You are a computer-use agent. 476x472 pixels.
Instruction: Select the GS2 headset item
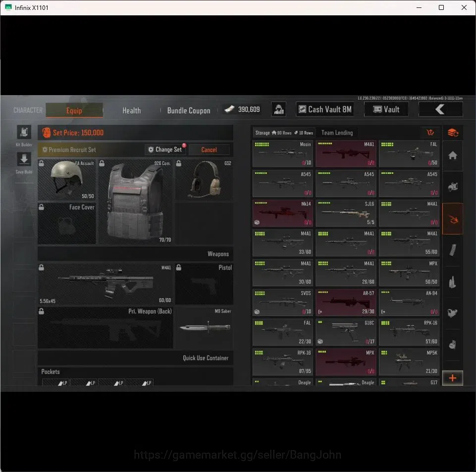click(x=204, y=180)
